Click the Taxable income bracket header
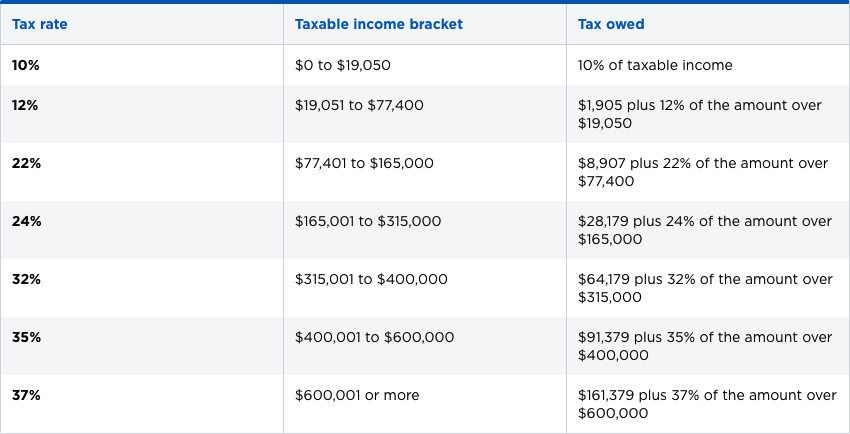Viewport: 850px width, 434px height. click(x=379, y=24)
